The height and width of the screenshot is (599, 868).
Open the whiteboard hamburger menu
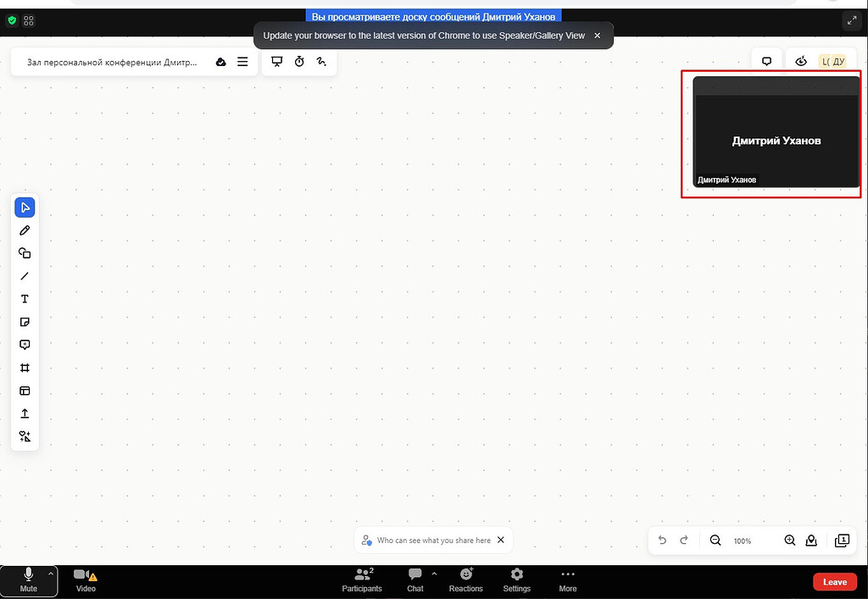pos(242,61)
